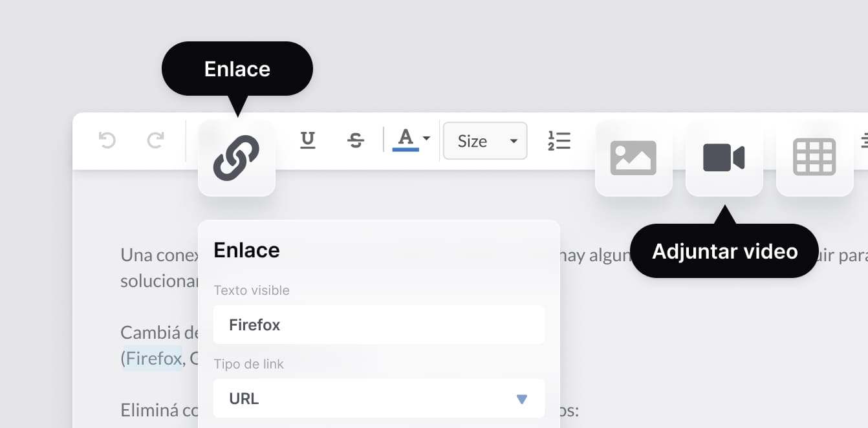Toggle strikethrough on selected text
Image resolution: width=868 pixels, height=428 pixels.
[x=355, y=140]
